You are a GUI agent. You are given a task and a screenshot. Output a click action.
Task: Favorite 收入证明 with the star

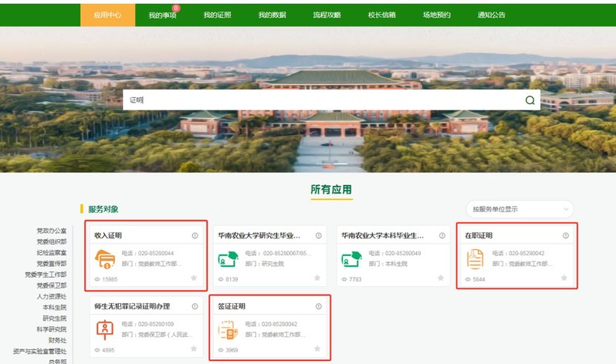coord(194,278)
